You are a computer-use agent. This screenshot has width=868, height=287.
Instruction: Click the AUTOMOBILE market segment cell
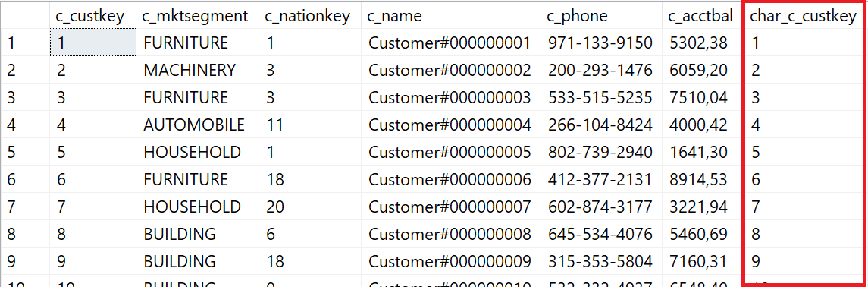197,125
